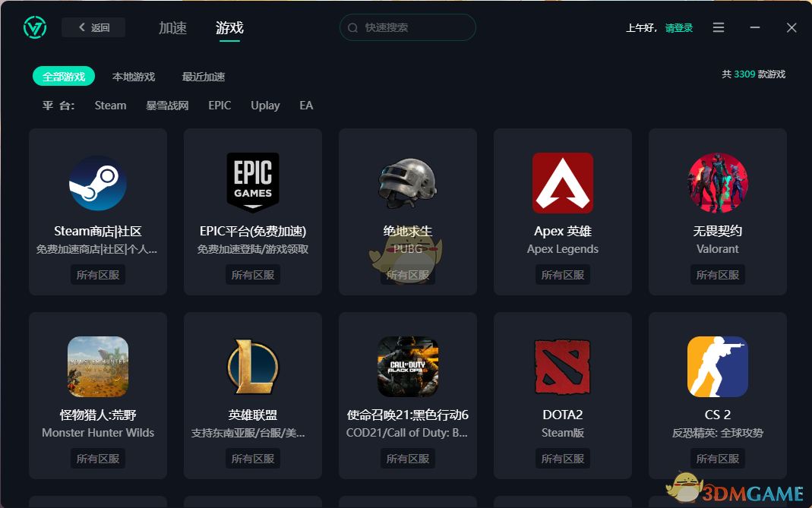Open 所有区服 selector for DOTA2
This screenshot has width=812, height=508.
click(x=563, y=458)
